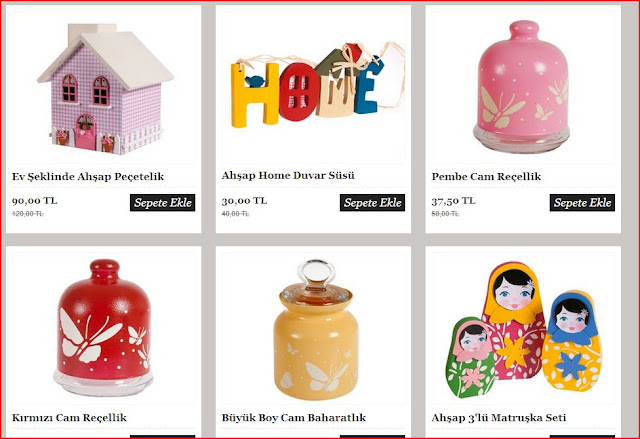Visit the Kırmızı Cam Reçellik product link

point(69,418)
